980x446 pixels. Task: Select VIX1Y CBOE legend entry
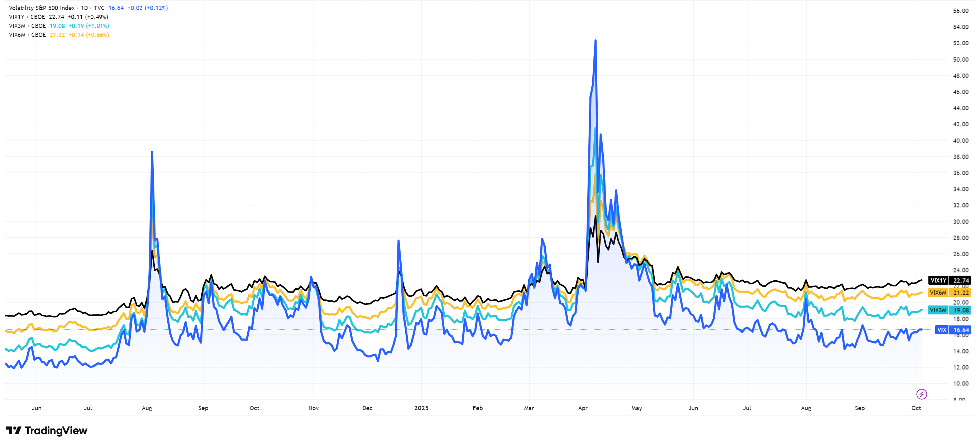27,17
